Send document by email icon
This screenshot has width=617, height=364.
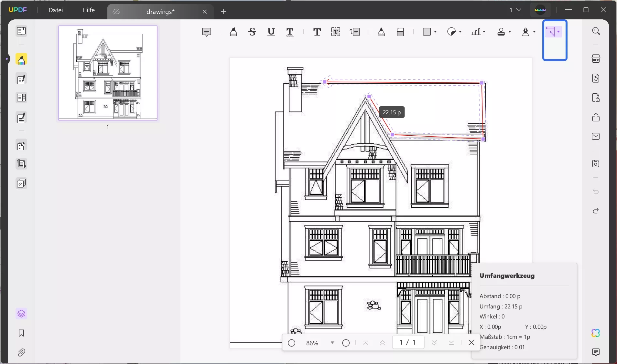tap(596, 136)
